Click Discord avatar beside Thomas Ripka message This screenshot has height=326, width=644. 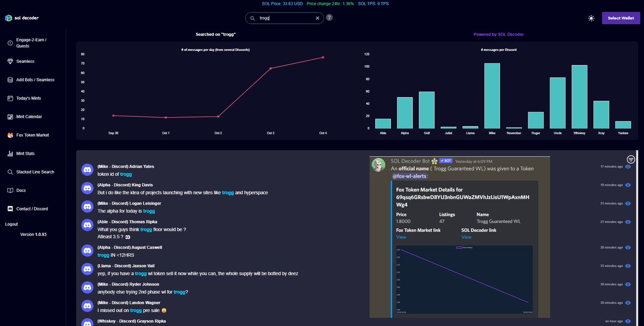click(x=87, y=225)
